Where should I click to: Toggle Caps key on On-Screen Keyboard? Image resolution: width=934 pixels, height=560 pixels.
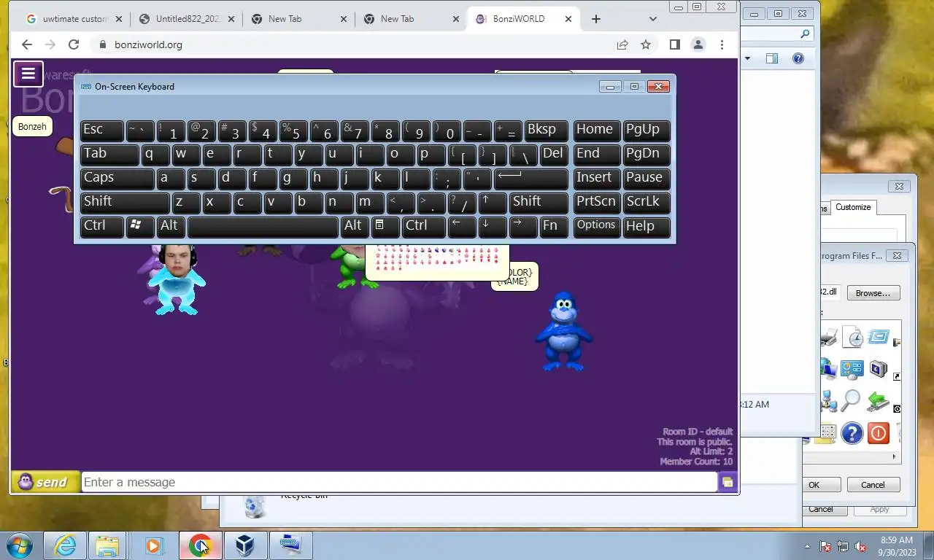click(x=117, y=179)
